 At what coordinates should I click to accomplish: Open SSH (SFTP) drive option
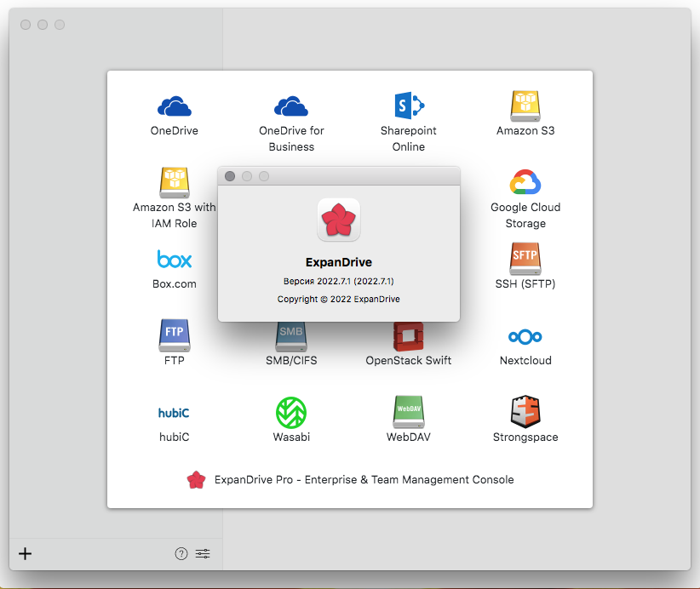coord(525,257)
